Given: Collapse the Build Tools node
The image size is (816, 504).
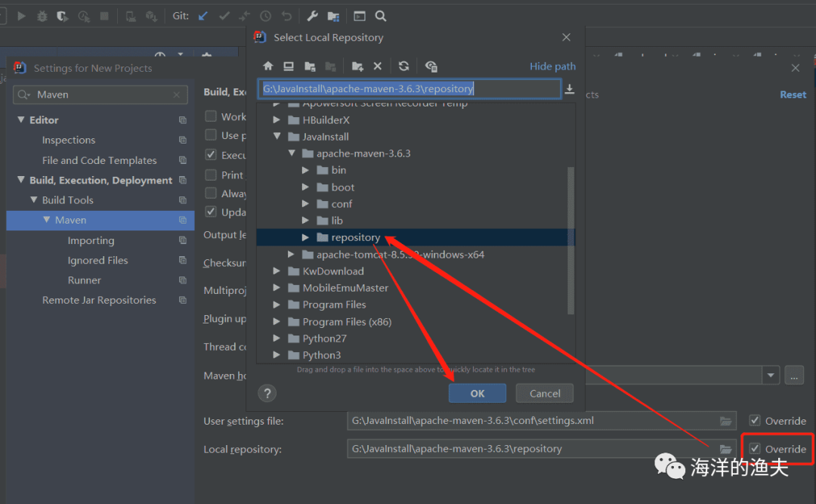Looking at the screenshot, I should pos(34,200).
